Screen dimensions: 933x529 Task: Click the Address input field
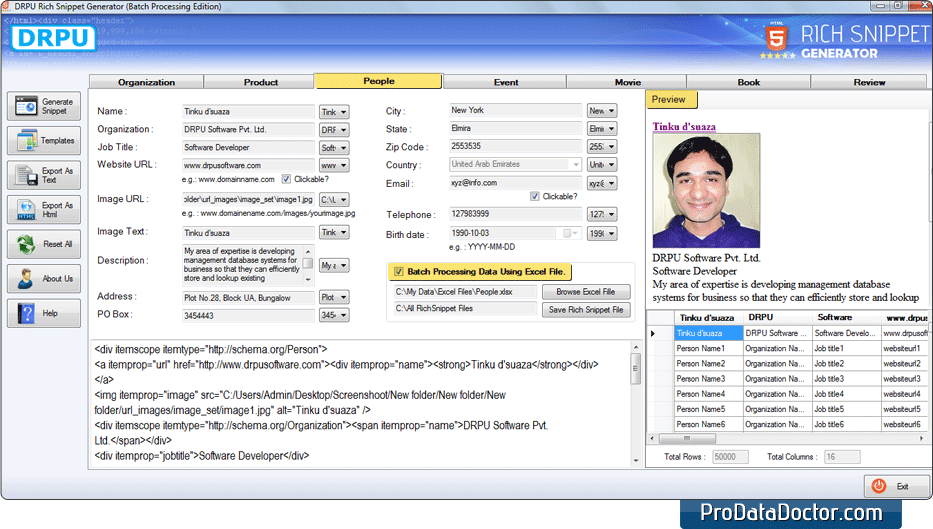coord(248,298)
